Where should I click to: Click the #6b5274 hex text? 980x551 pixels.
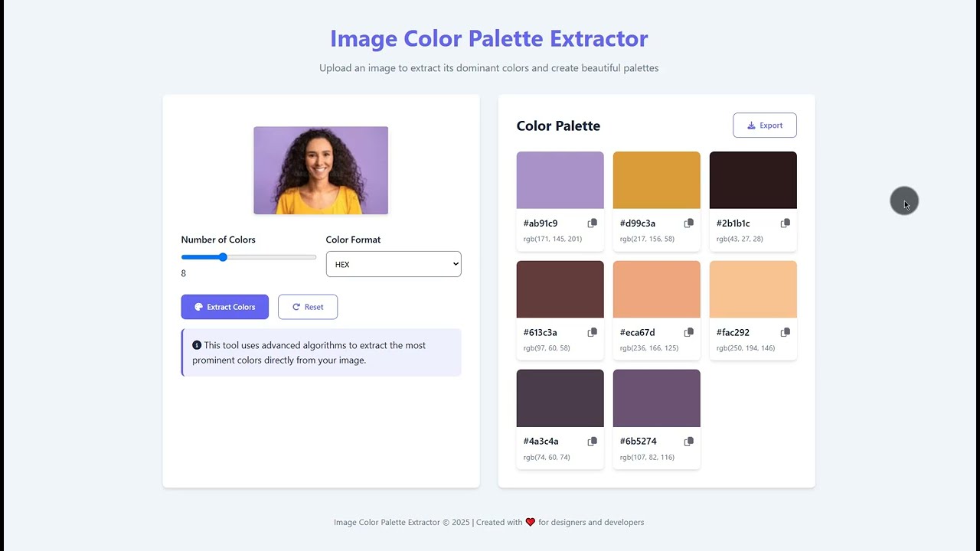(639, 442)
